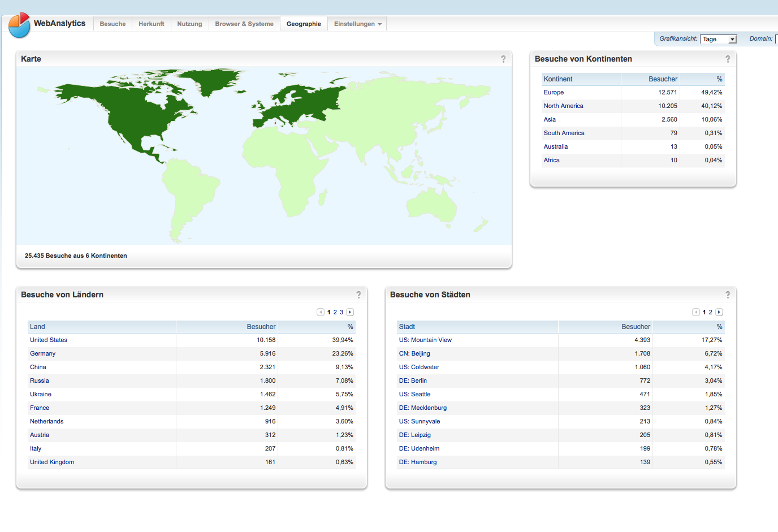Go to previous page of countries table
Screen dimensions: 778x532
(321, 312)
